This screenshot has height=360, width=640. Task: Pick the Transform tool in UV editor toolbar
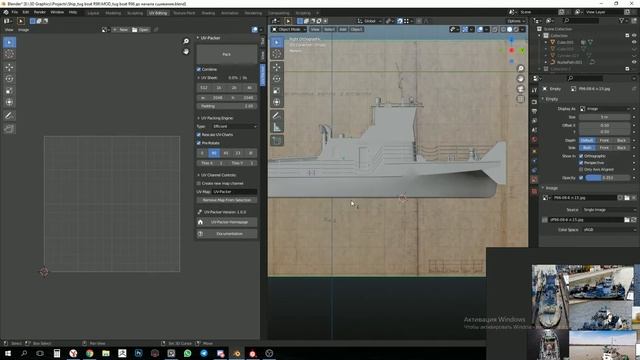pos(9,102)
